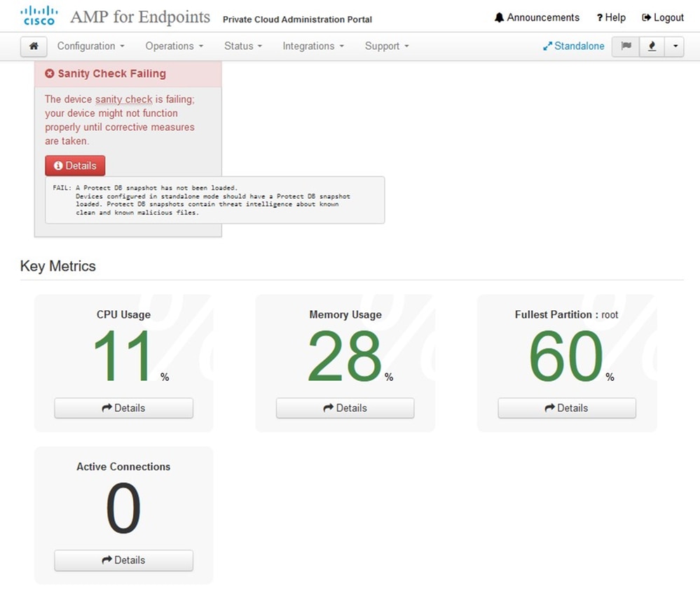Image resolution: width=700 pixels, height=593 pixels.
Task: Click the FAIL Protect DB snapshot message
Action: point(214,200)
